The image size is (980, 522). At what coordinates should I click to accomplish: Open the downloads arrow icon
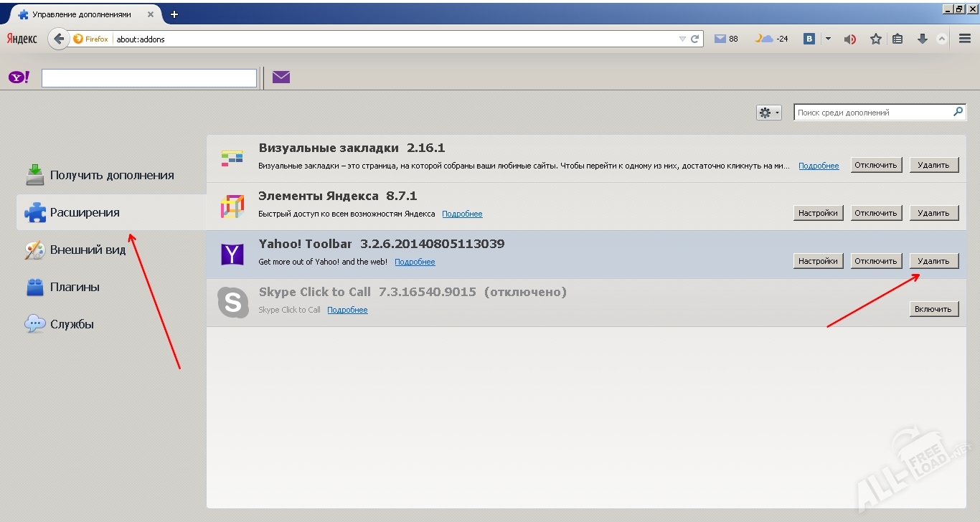pos(923,38)
